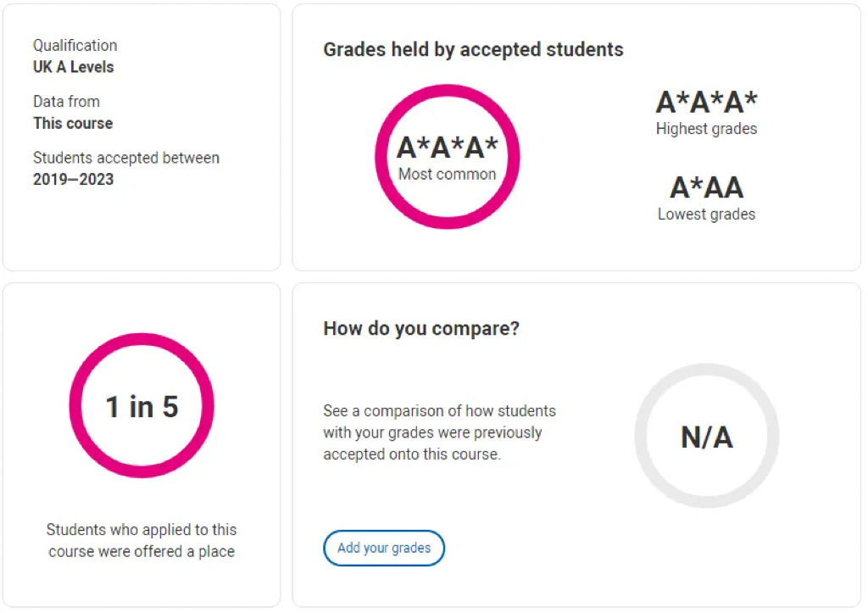Click the grey N/A comparison circle
868x613 pixels.
[x=707, y=436]
